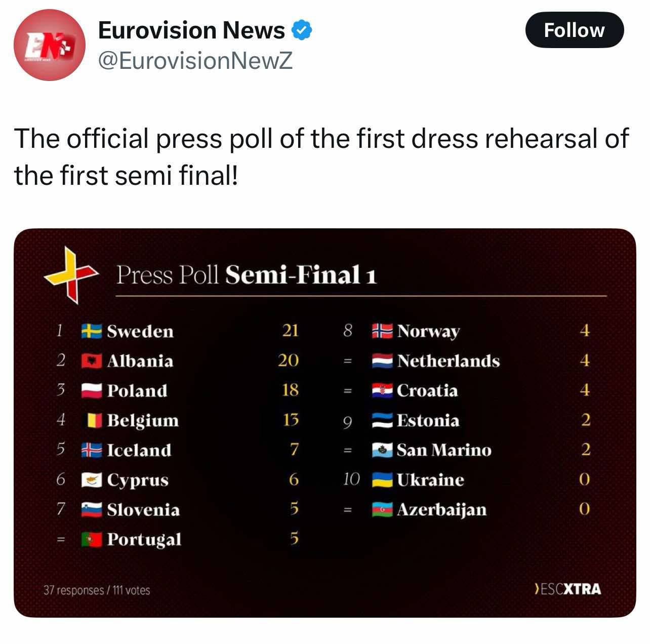Open the press poll image thumbnail
The image size is (650, 644).
[325, 423]
